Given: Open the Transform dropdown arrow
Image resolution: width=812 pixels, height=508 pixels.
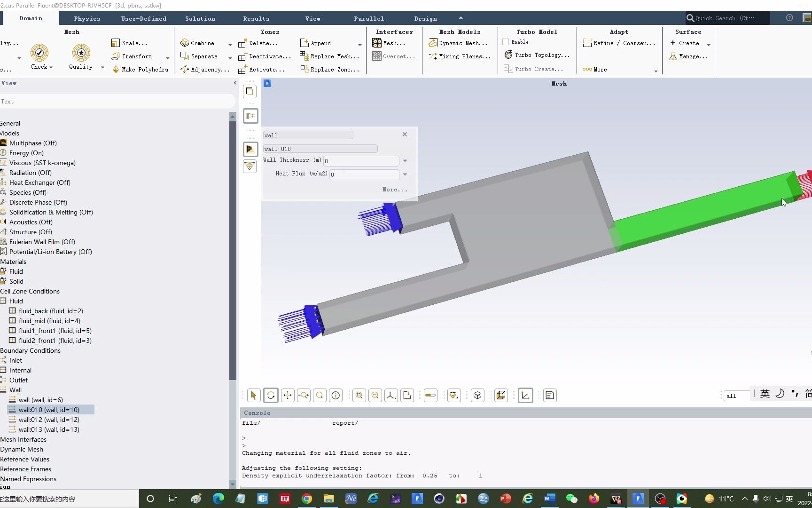Looking at the screenshot, I should click(x=168, y=58).
